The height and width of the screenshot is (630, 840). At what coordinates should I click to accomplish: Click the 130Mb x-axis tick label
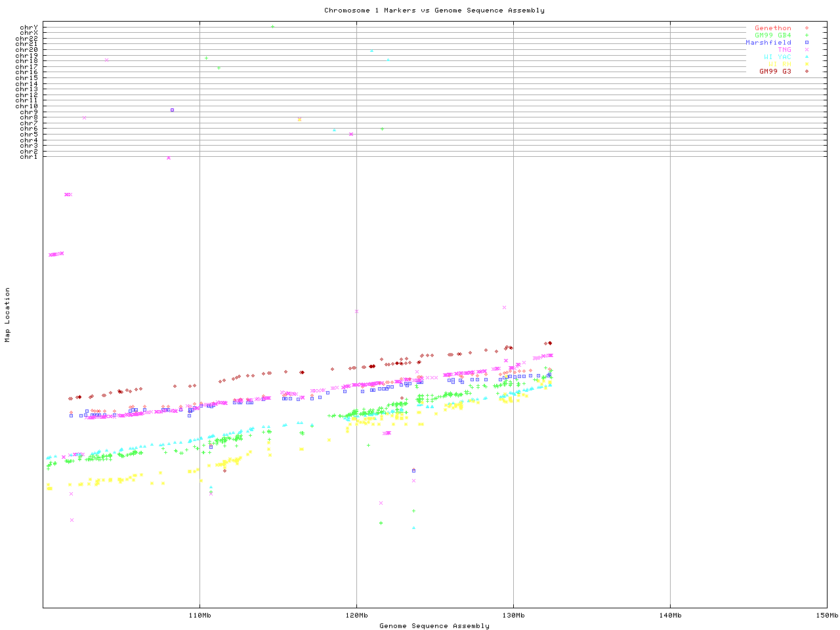pyautogui.click(x=513, y=616)
